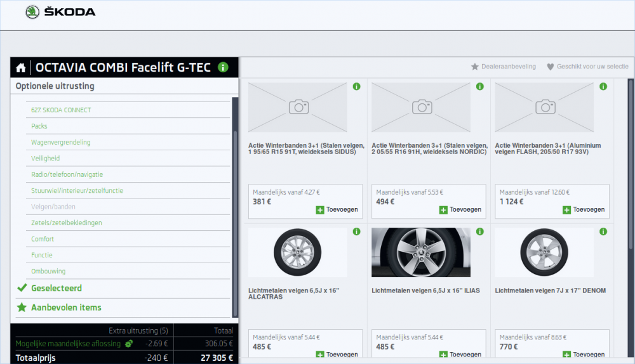Show info for DENOM 17" wheels
The width and height of the screenshot is (635, 364).
[x=603, y=231]
